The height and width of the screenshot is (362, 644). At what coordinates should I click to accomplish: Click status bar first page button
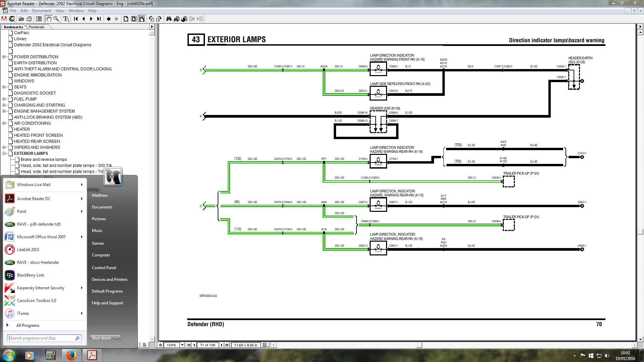189,345
